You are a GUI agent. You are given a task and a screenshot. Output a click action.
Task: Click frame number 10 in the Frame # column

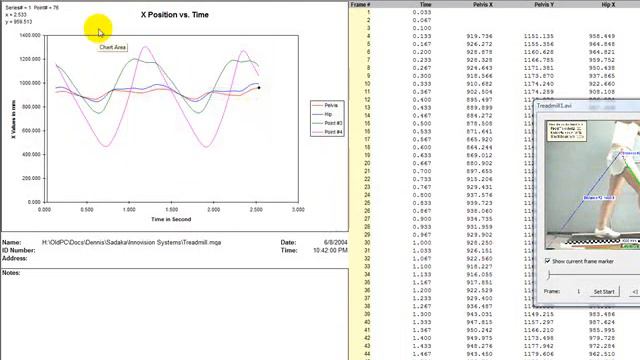click(367, 84)
